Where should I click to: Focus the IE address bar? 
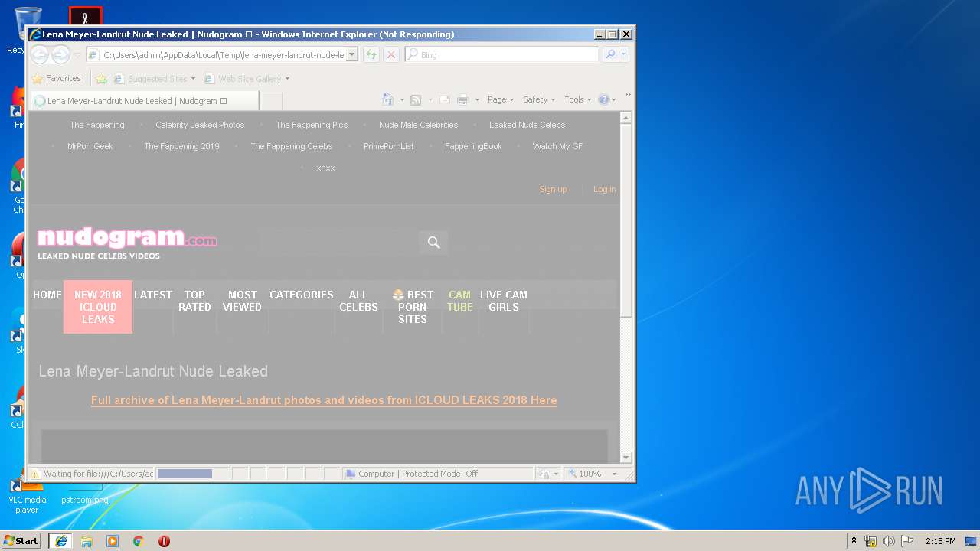coord(223,54)
